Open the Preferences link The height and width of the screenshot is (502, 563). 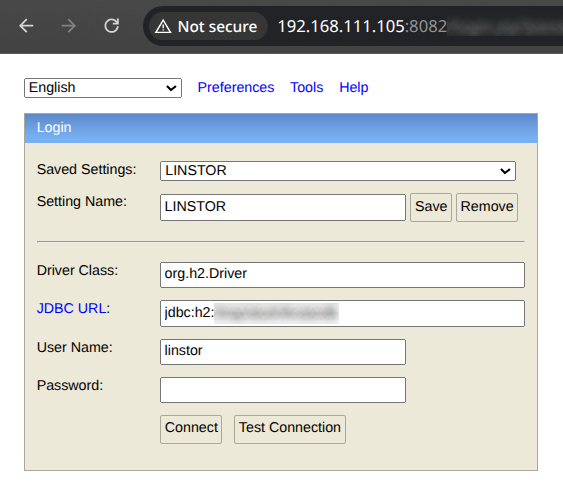(236, 87)
